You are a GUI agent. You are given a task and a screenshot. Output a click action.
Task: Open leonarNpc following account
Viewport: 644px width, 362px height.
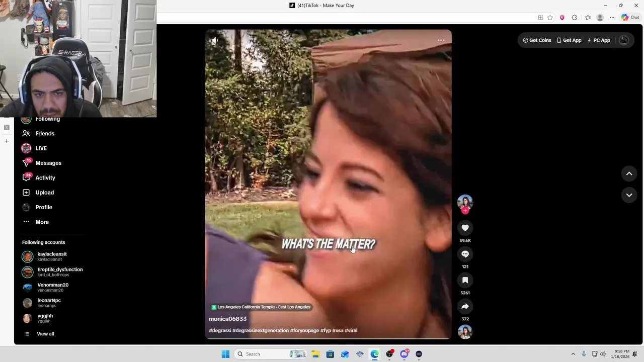41,303
